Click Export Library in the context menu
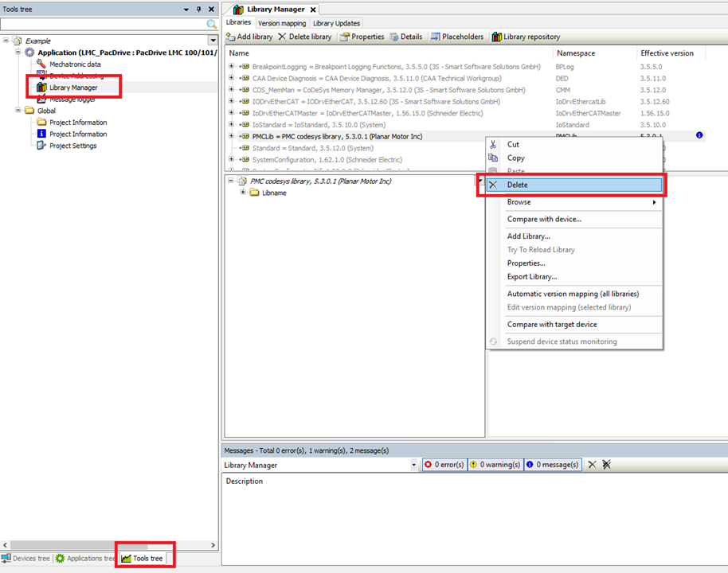The height and width of the screenshot is (573, 728). coord(534,276)
